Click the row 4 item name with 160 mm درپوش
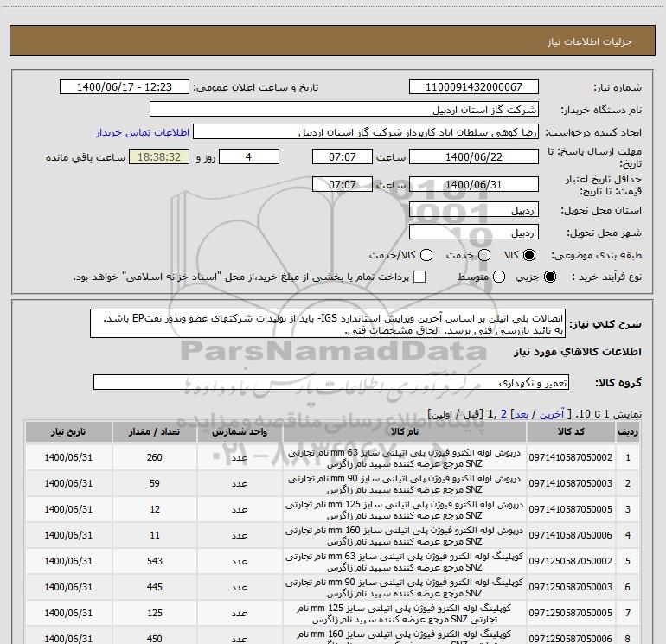The height and width of the screenshot is (644, 666). pyautogui.click(x=405, y=536)
